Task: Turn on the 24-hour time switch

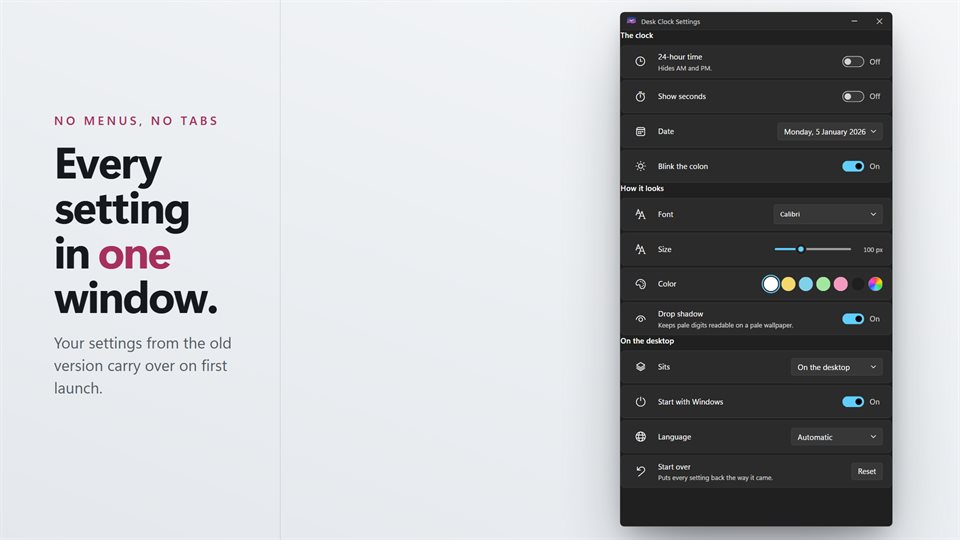Action: point(852,61)
